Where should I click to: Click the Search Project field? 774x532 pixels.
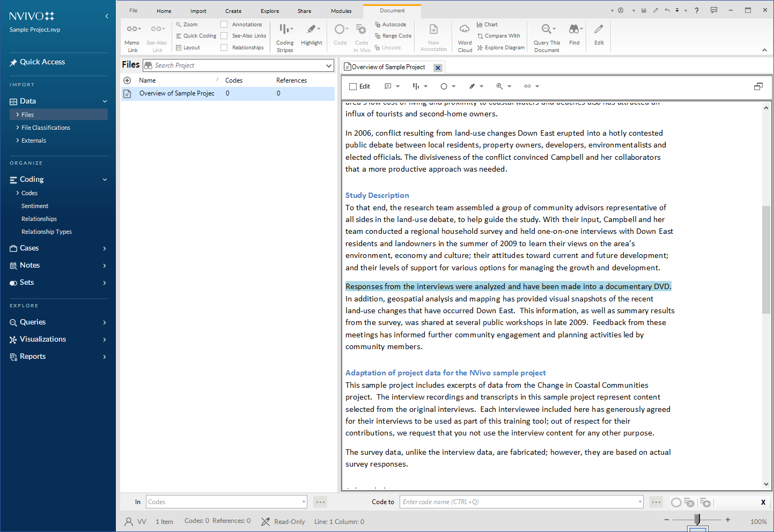(238, 65)
